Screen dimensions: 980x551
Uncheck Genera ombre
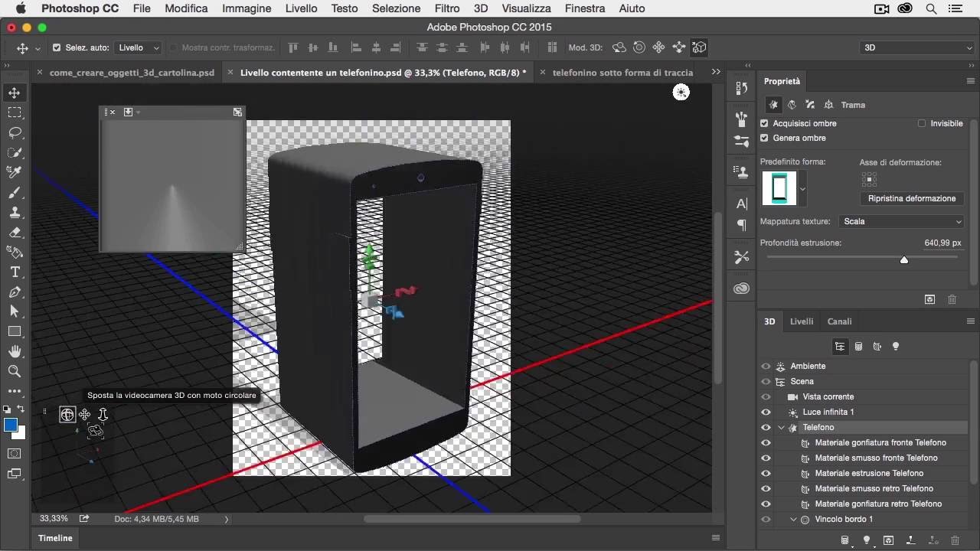point(764,138)
